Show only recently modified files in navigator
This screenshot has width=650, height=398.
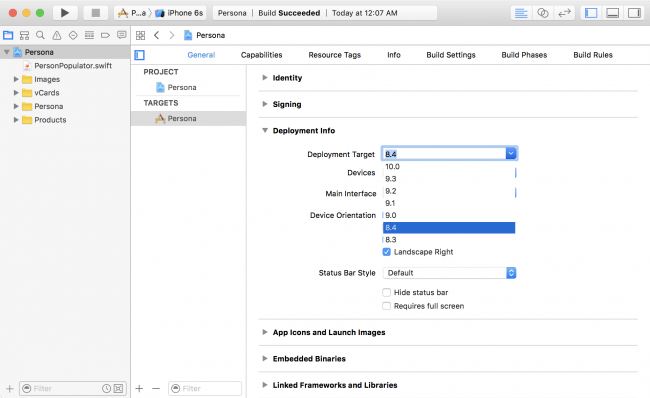[107, 388]
